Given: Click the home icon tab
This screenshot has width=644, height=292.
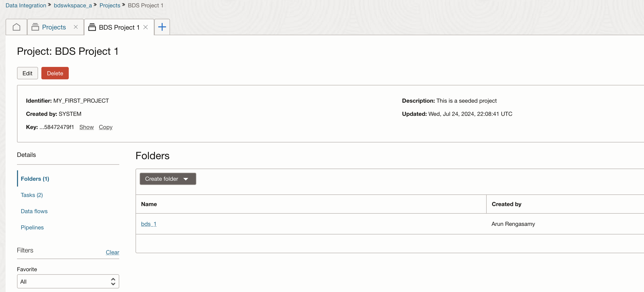Looking at the screenshot, I should 16,27.
